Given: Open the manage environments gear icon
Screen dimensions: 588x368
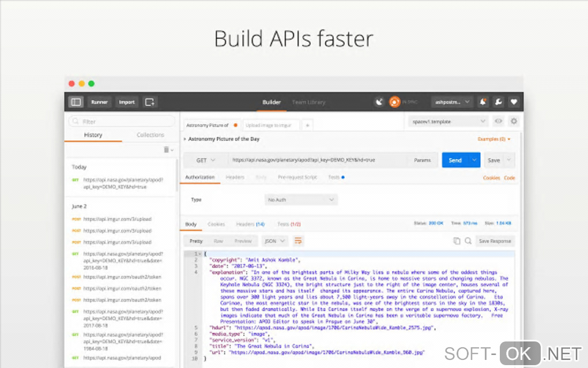Looking at the screenshot, I should coord(514,121).
